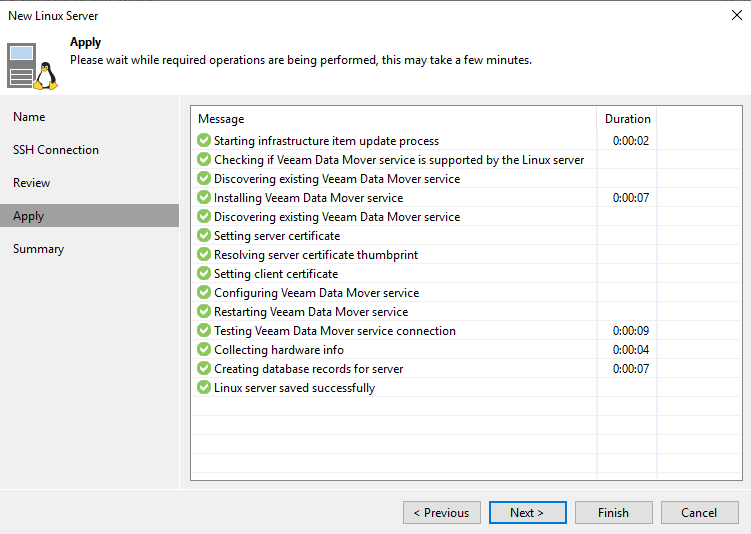Click duration 0:00:02 for Starting infrastructure item

631,141
